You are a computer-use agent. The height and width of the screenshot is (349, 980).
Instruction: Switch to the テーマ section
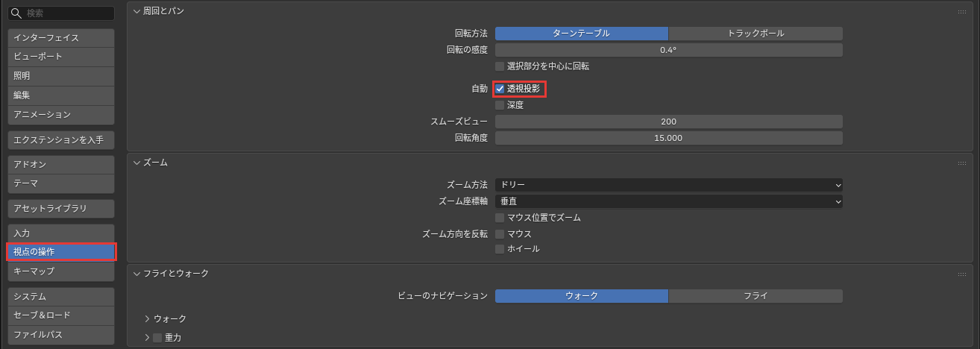click(x=61, y=183)
